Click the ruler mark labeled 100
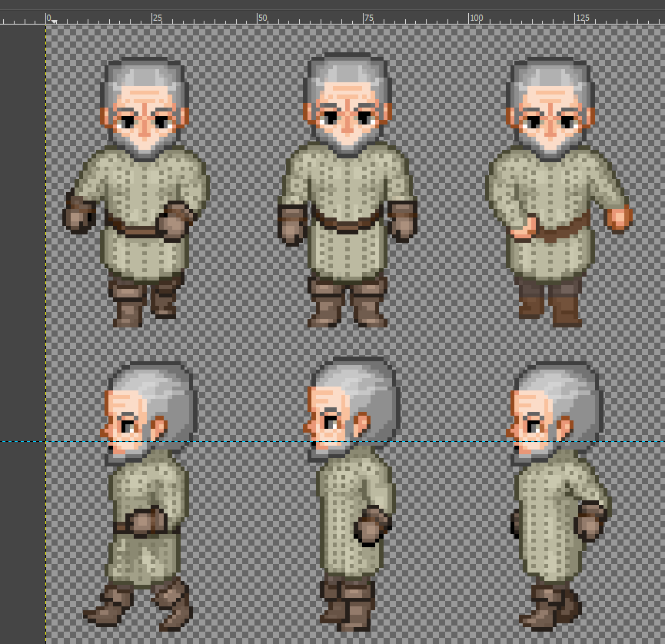Image resolution: width=665 pixels, height=644 pixels. click(476, 18)
